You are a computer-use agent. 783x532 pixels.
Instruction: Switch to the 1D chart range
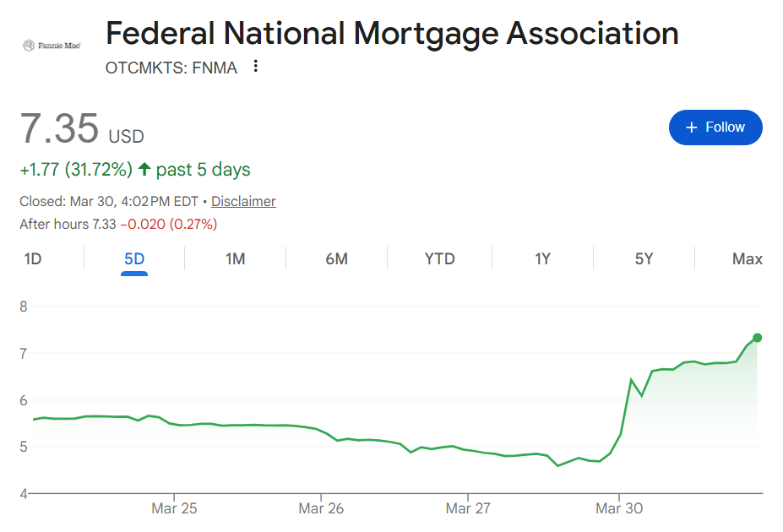click(32, 259)
